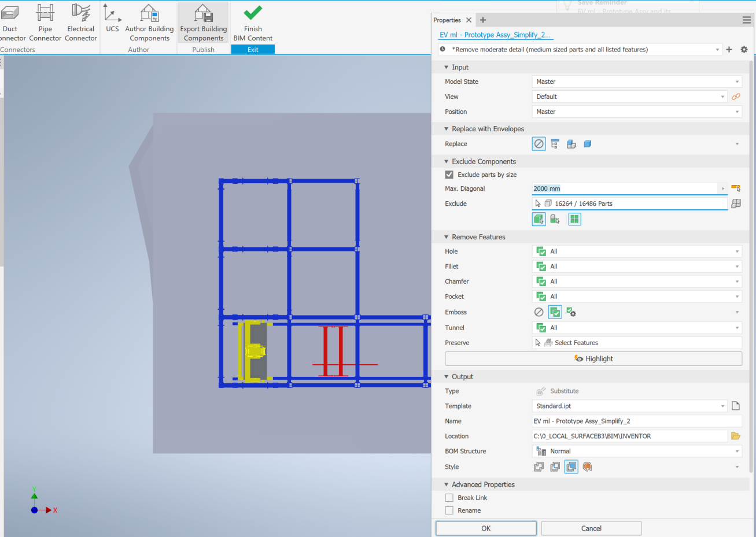
Task: Open the Electrical Connector tool
Action: 80,22
